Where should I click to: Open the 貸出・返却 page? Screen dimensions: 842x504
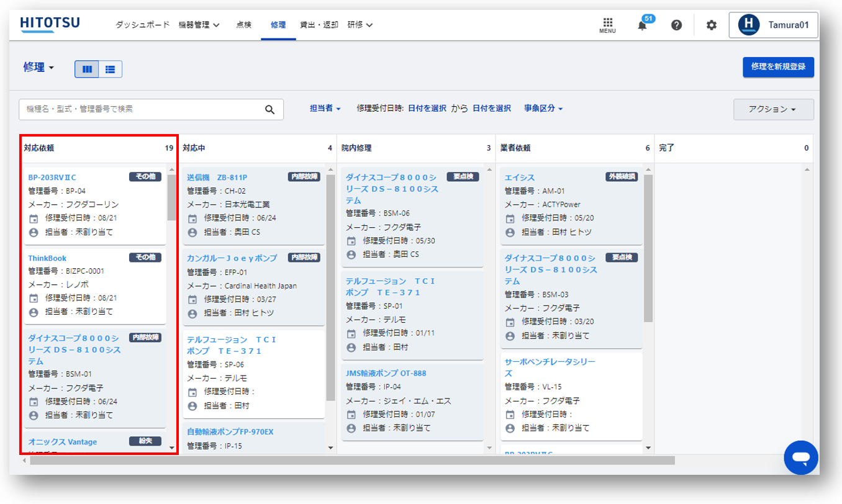tap(319, 25)
